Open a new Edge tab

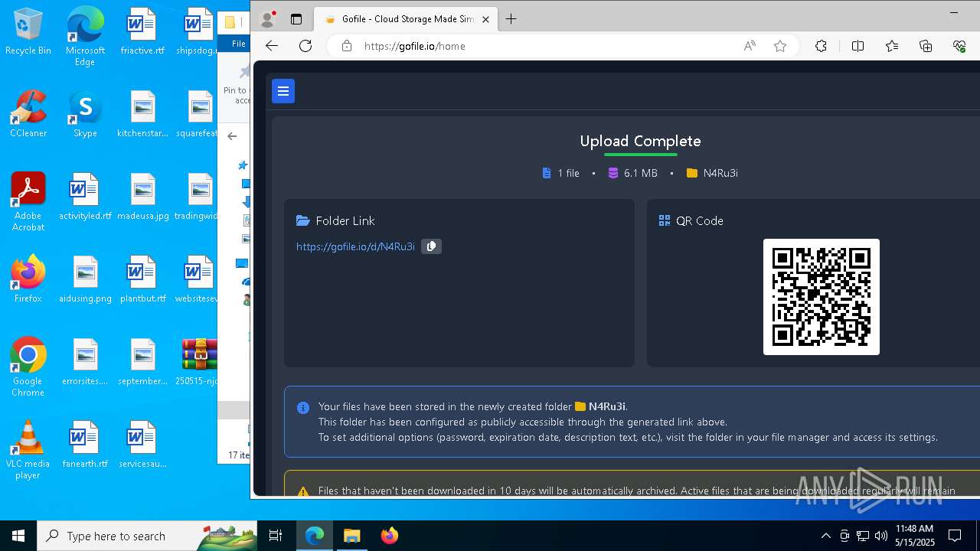click(x=511, y=19)
